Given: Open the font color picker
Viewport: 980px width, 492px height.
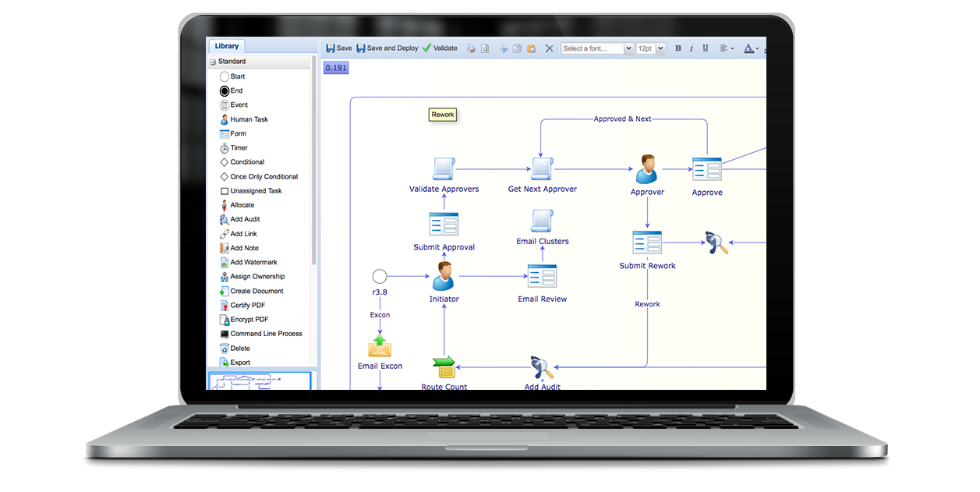Looking at the screenshot, I should [750, 48].
